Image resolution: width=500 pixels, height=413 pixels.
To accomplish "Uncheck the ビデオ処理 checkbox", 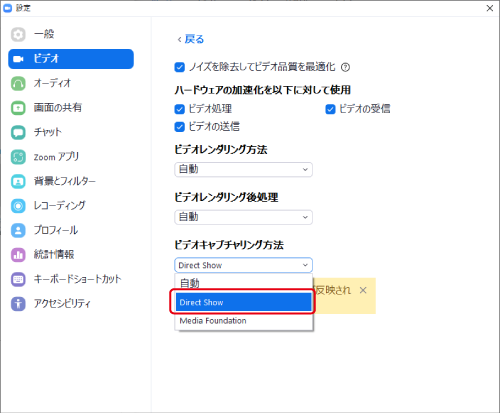I will (180, 109).
